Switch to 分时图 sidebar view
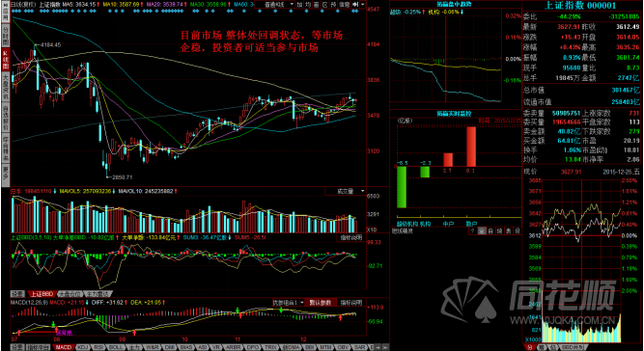The image size is (644, 351). pyautogui.click(x=6, y=35)
